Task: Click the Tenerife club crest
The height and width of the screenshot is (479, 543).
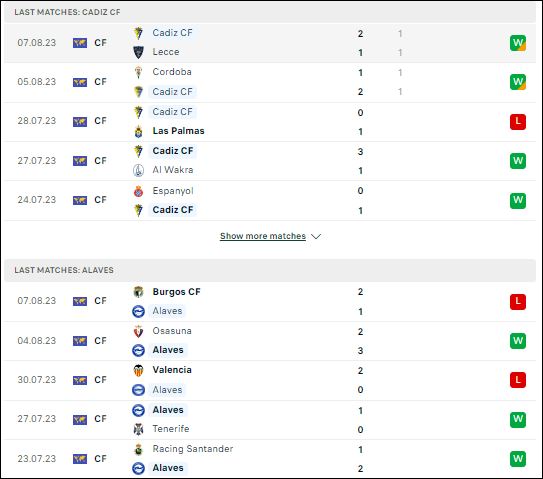Action: 138,429
